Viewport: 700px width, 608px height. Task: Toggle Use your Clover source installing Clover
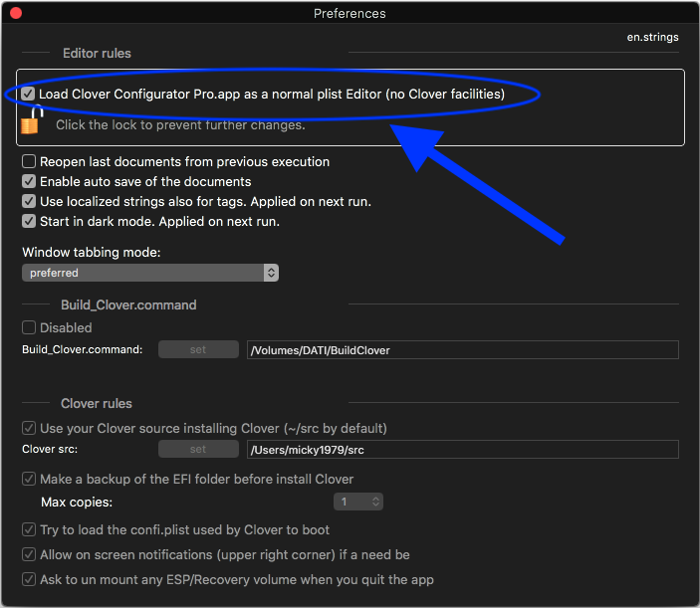click(29, 428)
